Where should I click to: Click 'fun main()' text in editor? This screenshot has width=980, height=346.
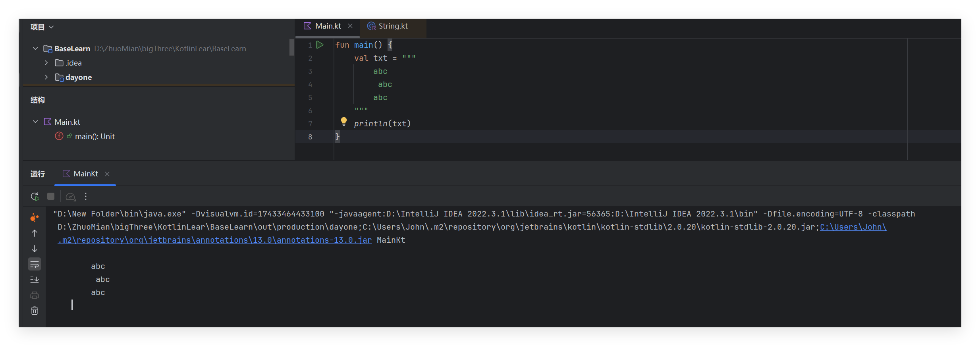359,45
